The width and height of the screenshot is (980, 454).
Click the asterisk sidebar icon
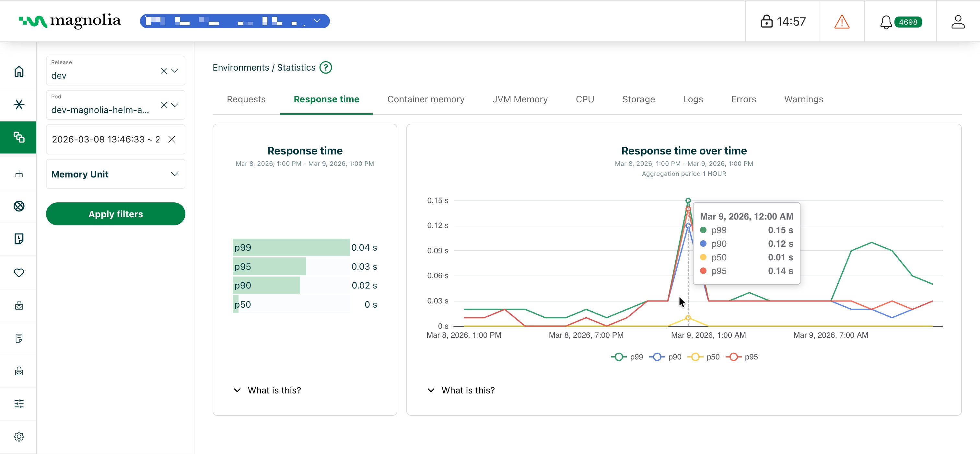click(x=19, y=105)
